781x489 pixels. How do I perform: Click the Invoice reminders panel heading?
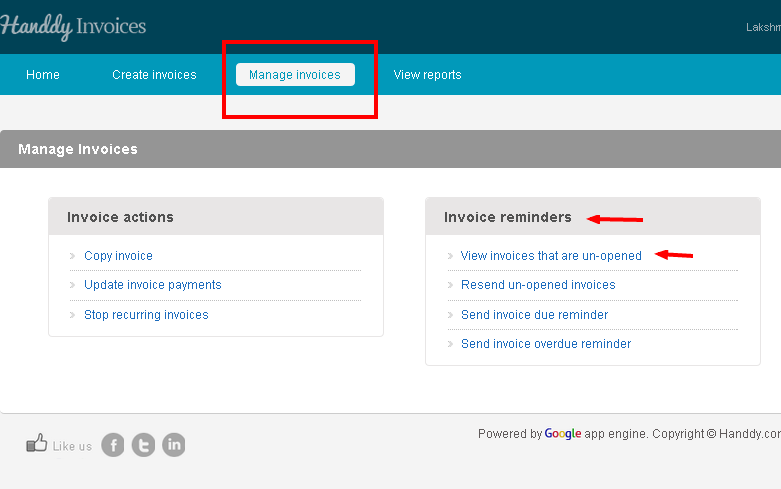(508, 217)
